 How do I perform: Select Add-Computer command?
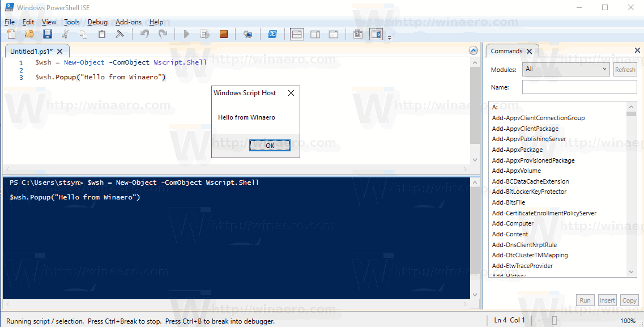[513, 223]
